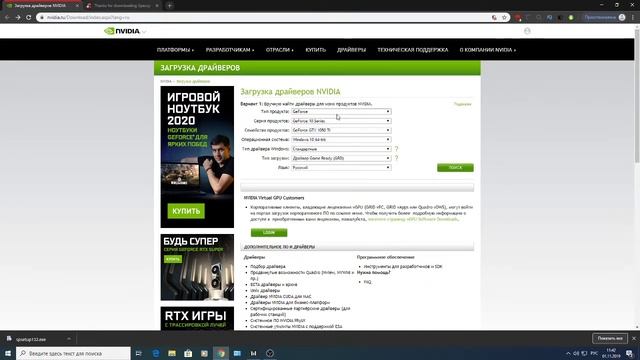Screen dimensions: 640x360
Task: Open the downloaded exe file in downloads bar
Action: (x=31, y=339)
